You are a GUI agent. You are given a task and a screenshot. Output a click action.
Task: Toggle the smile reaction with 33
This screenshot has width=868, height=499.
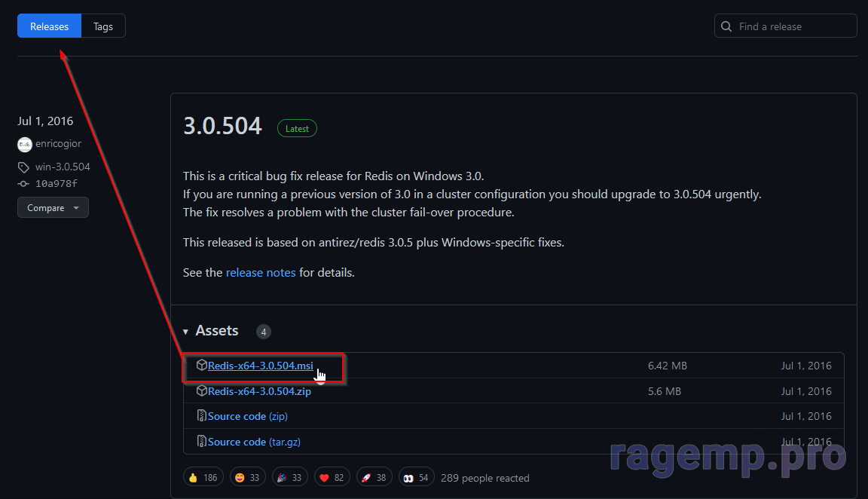pyautogui.click(x=247, y=477)
